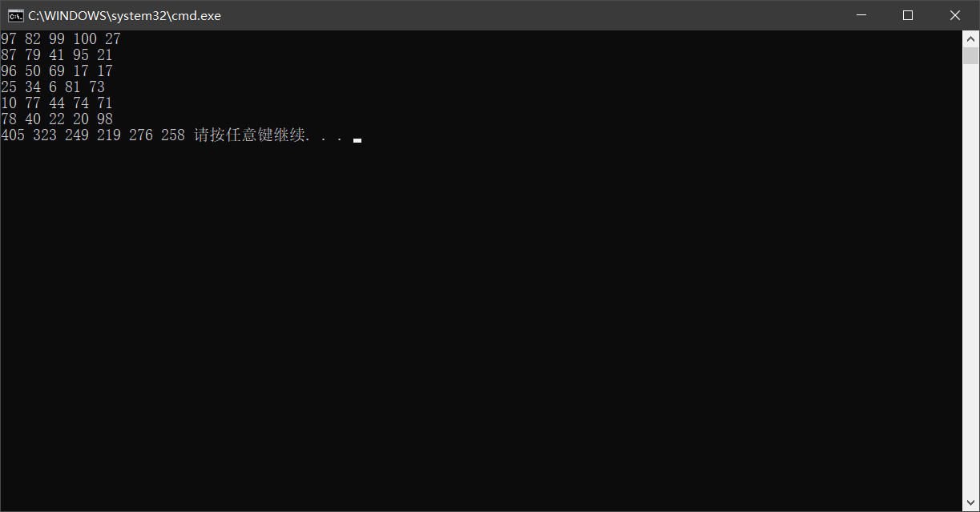Click the 请按任意键继续 prompt text
The image size is (980, 512).
click(250, 135)
